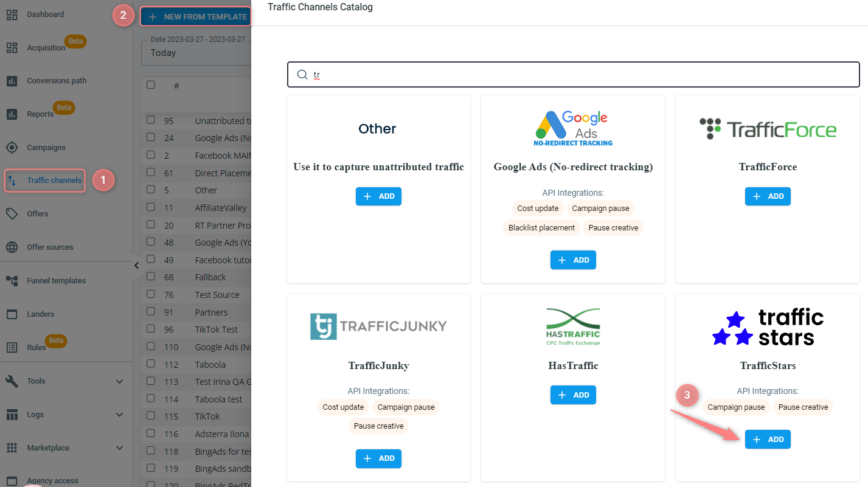The image size is (868, 487).
Task: Collapse the sidebar with the chevron arrow
Action: tap(136, 266)
